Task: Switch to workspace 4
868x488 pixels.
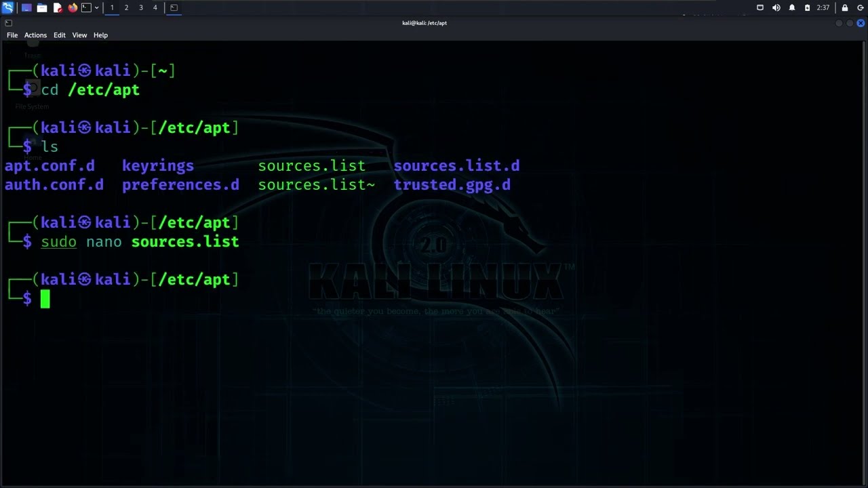Action: [x=155, y=7]
